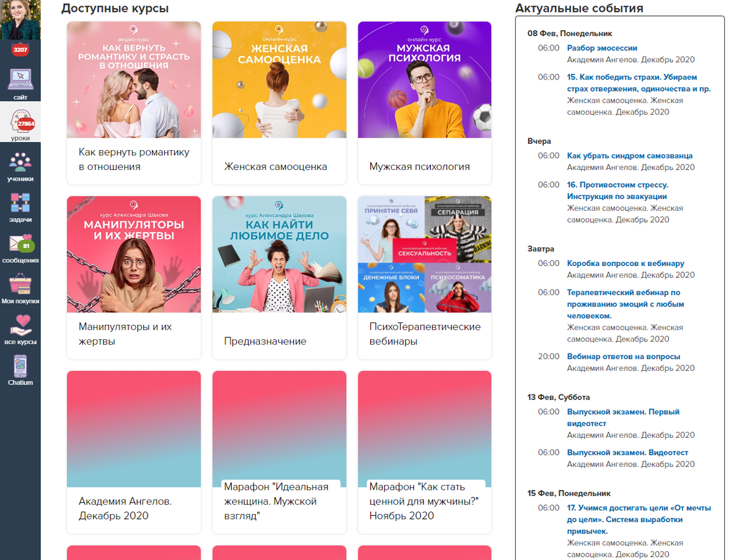
Task: Open ПсихоТерапевтические вебинары course card
Action: point(424,277)
